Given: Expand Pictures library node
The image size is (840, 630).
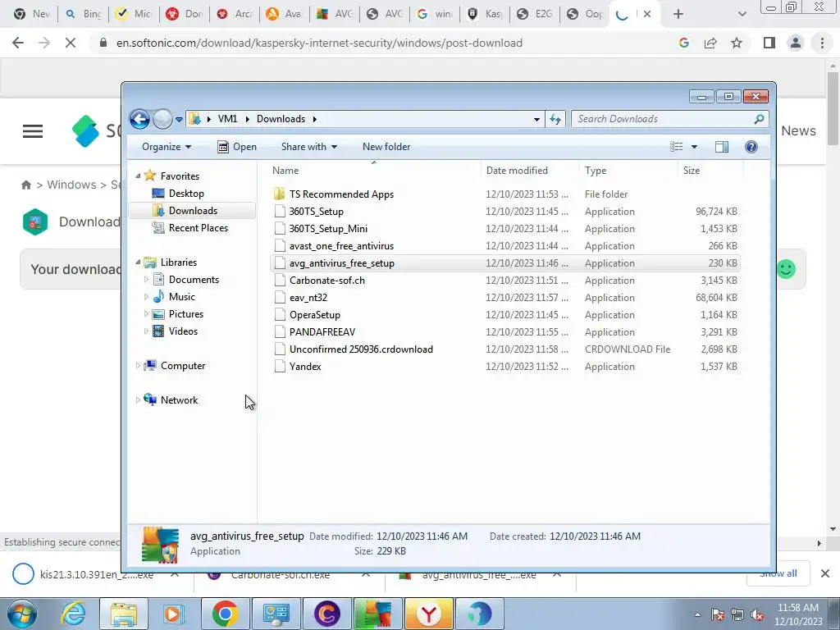Looking at the screenshot, I should coord(146,314).
